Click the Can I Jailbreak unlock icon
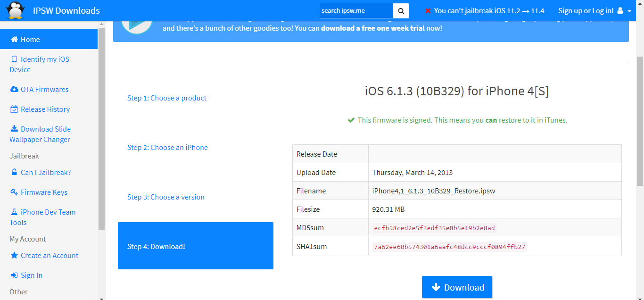The width and height of the screenshot is (644, 300). pos(14,173)
